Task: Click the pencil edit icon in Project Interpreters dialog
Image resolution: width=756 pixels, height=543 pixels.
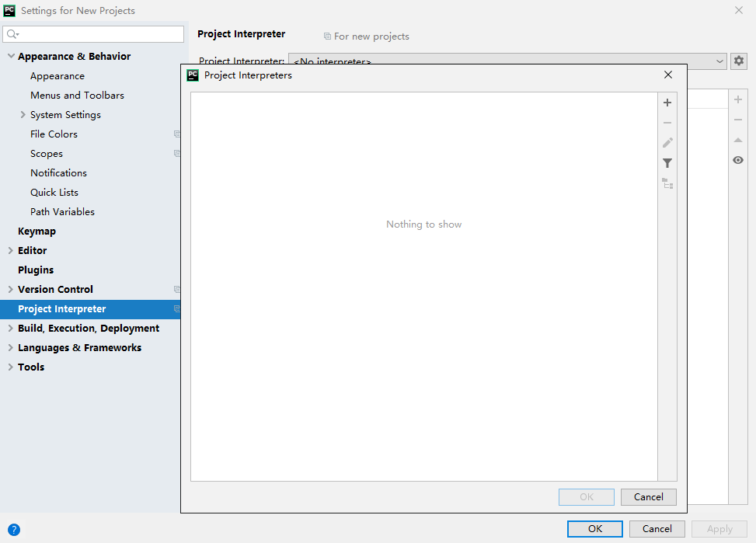Action: pyautogui.click(x=667, y=143)
